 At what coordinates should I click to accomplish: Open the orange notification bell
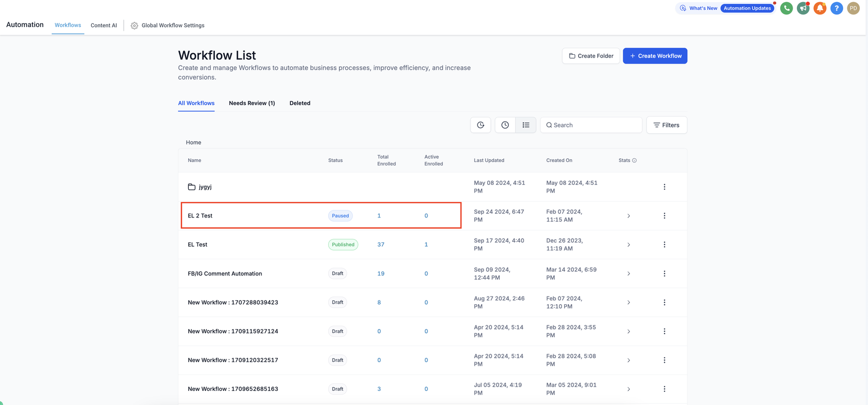click(820, 8)
